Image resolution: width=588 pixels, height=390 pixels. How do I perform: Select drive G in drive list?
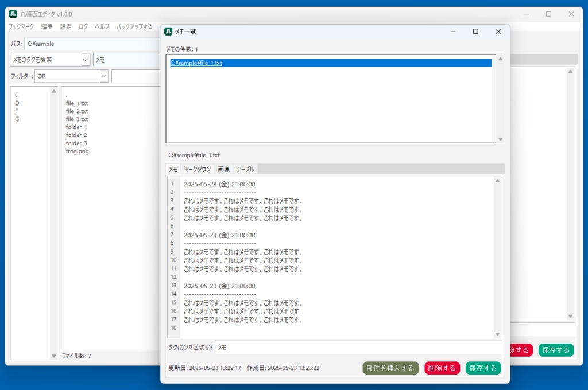click(17, 119)
